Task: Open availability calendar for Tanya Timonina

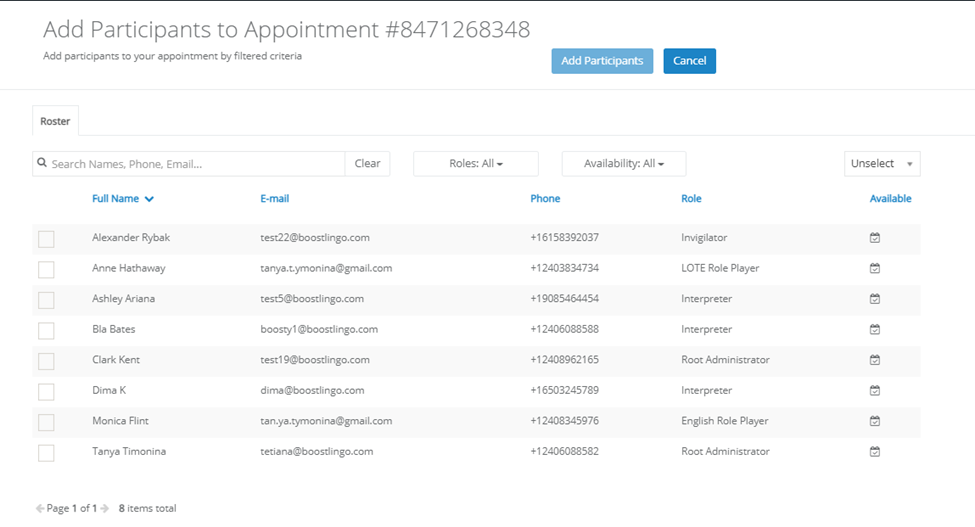Action: tap(874, 451)
